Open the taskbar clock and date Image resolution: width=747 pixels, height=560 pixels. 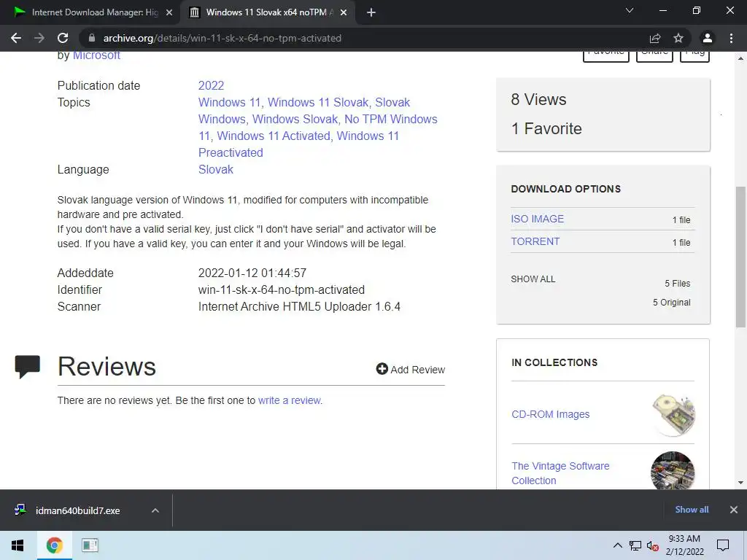[684, 545]
